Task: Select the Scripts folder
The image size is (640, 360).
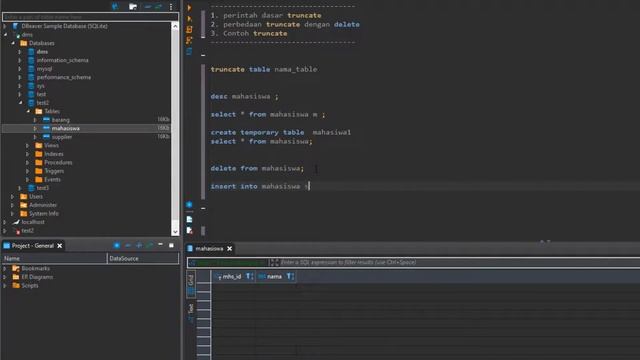Action: pyautogui.click(x=30, y=285)
